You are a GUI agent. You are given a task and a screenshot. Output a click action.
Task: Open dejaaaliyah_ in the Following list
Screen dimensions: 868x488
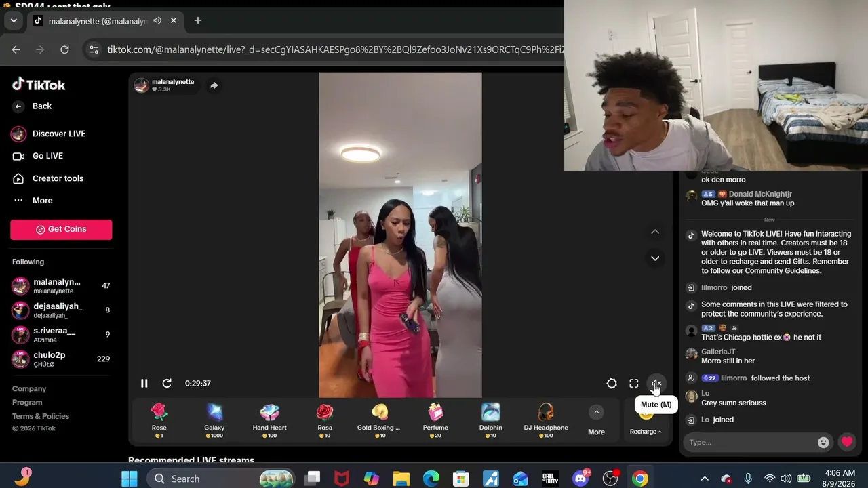(x=61, y=310)
